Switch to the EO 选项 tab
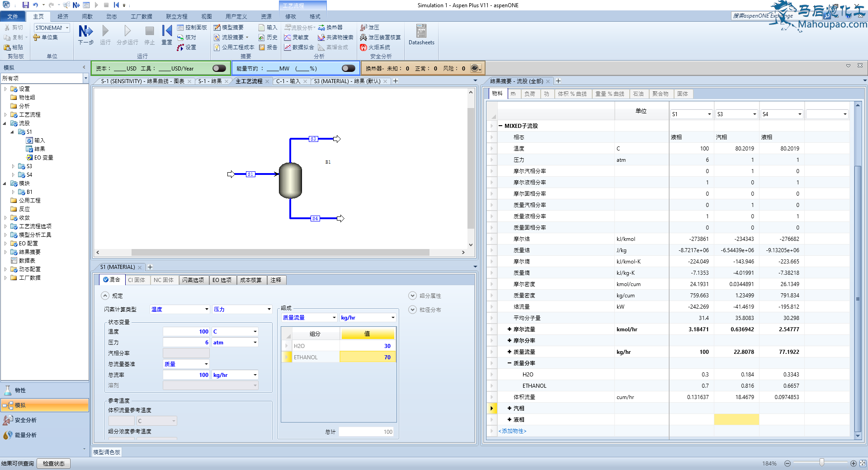 (222, 280)
